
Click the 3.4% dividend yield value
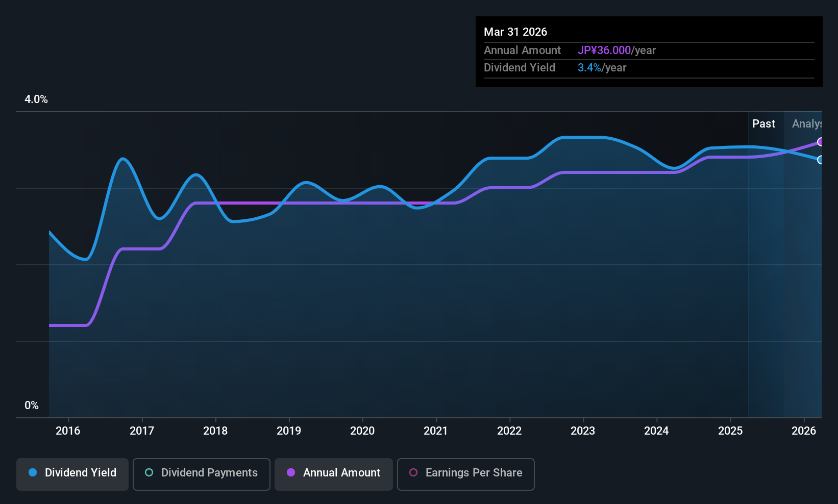pos(589,67)
